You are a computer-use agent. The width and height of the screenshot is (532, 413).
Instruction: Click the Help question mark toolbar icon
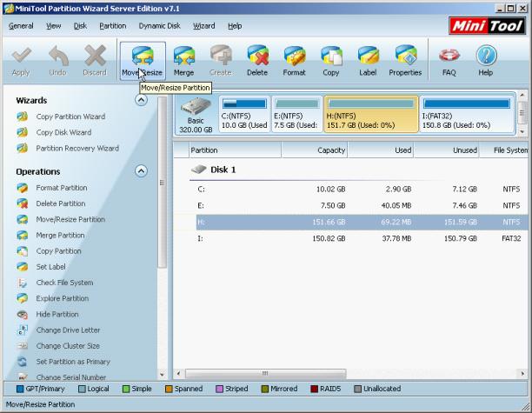[486, 62]
